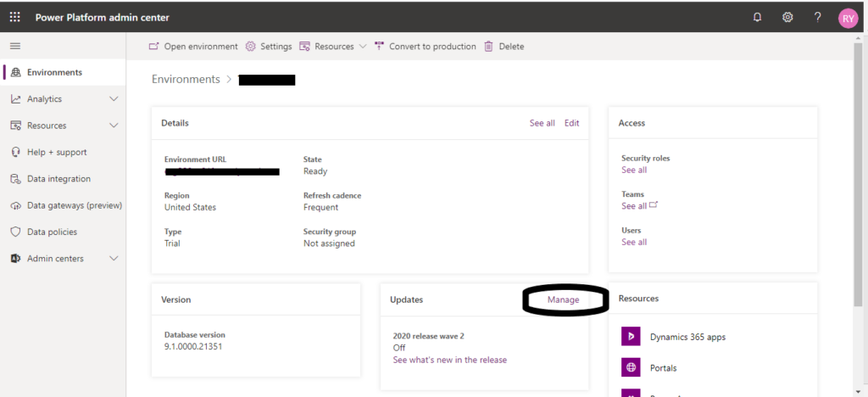The width and height of the screenshot is (868, 397).
Task: Open RY account avatar menu
Action: click(x=848, y=19)
